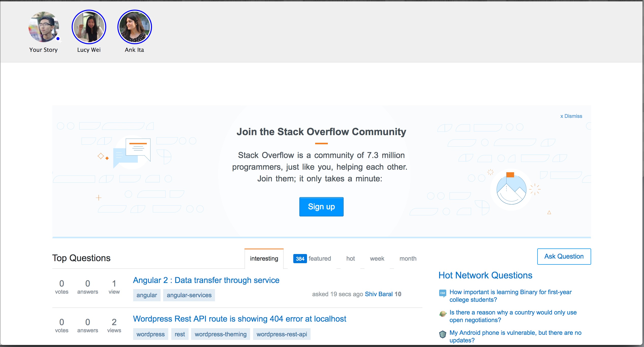Open Your Story avatar
The height and width of the screenshot is (347, 644).
tap(43, 27)
